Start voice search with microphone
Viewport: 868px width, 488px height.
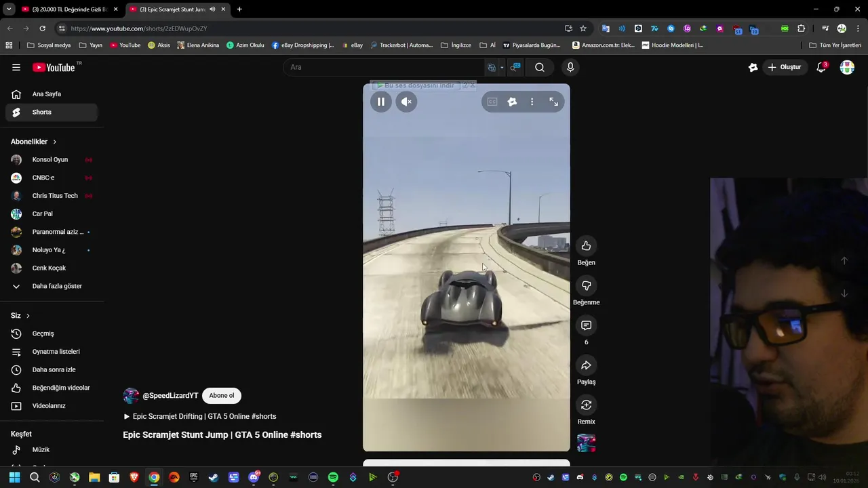click(570, 67)
